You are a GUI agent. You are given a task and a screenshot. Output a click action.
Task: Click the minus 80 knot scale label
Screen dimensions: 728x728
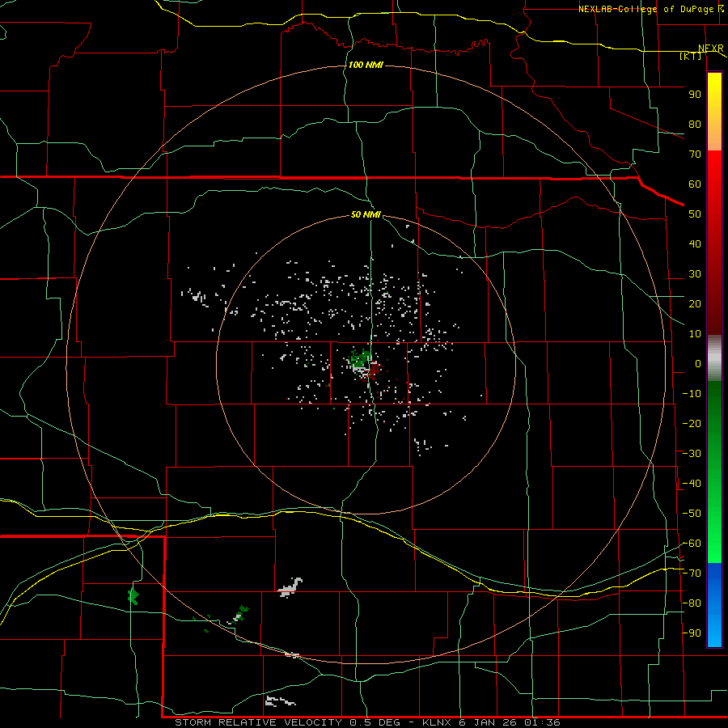coord(692,603)
